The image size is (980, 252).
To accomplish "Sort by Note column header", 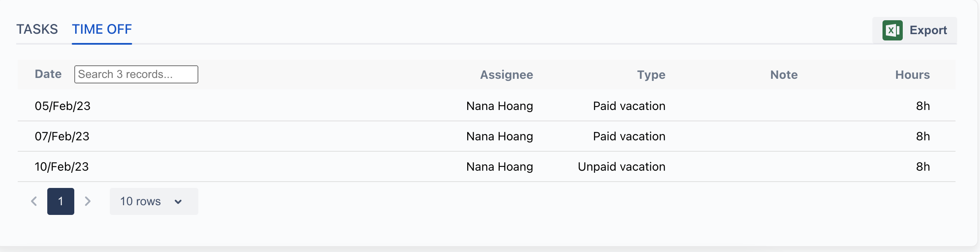I will click(784, 75).
